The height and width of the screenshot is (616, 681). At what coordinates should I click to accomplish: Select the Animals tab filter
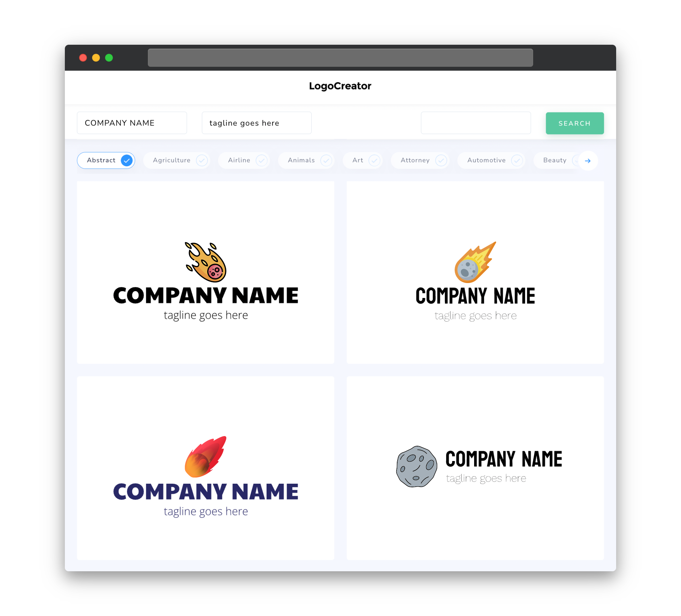click(307, 160)
